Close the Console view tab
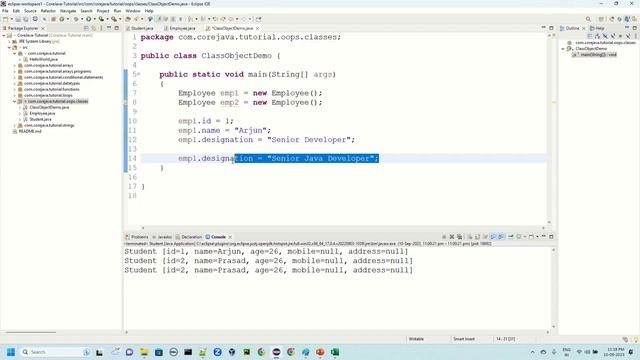640x360 pixels. pos(230,237)
